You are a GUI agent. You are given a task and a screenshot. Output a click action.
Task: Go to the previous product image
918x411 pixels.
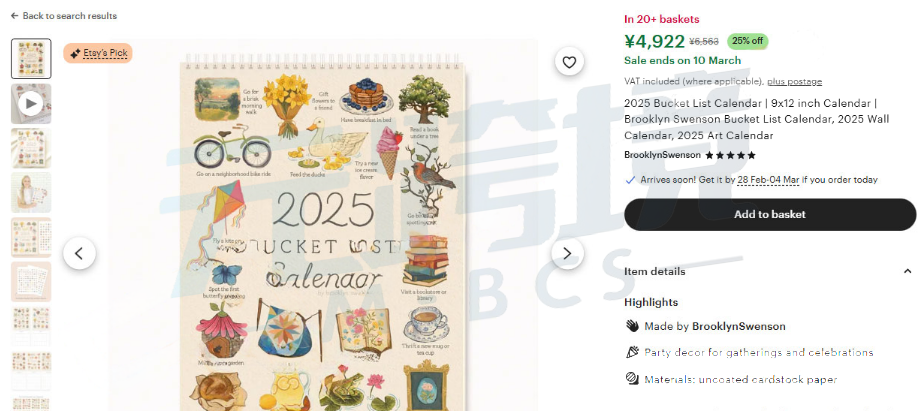79,254
